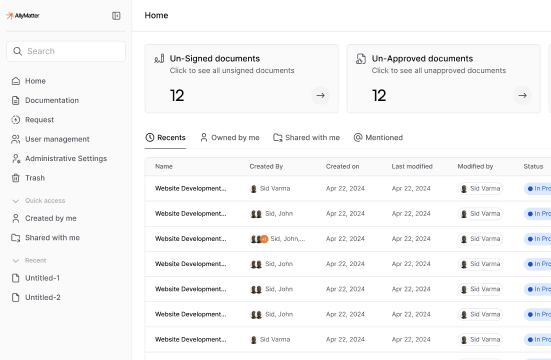Viewport: 551px width, 360px height.
Task: Click the Un-Approved documents file icon
Action: click(x=361, y=59)
